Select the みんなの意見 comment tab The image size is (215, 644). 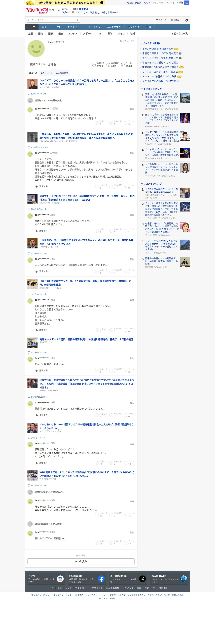[x=62, y=73]
